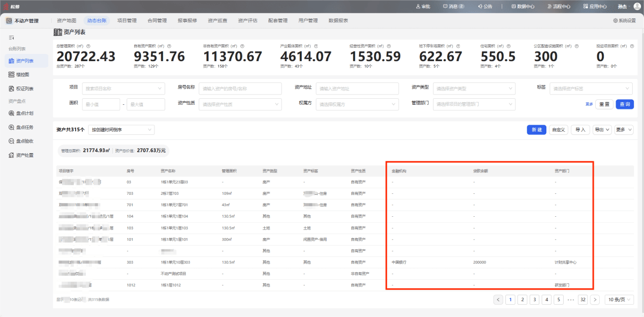644x317 pixels.
Task: Open the 10条/页 page size selector
Action: pyautogui.click(x=619, y=300)
